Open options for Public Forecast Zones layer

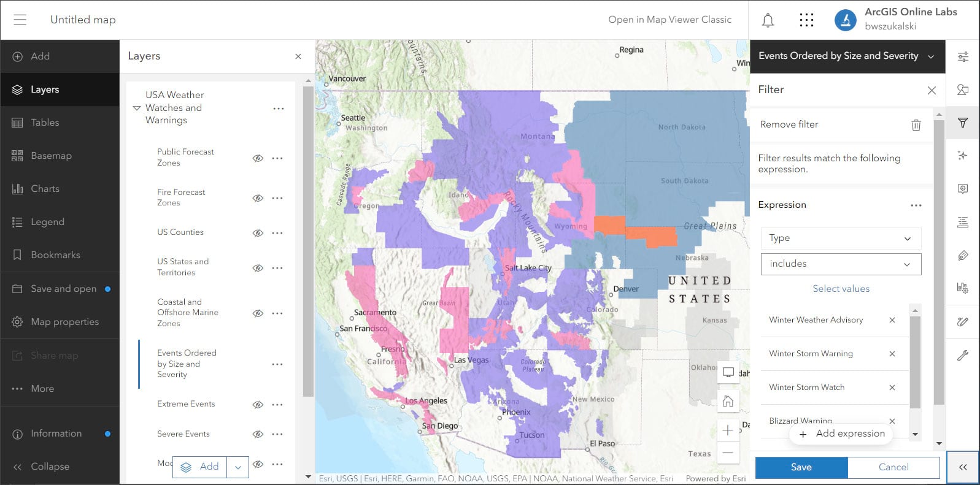[277, 158]
